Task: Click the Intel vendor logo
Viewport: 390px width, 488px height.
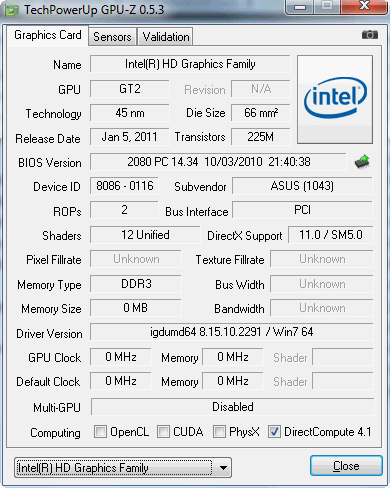Action: click(335, 100)
